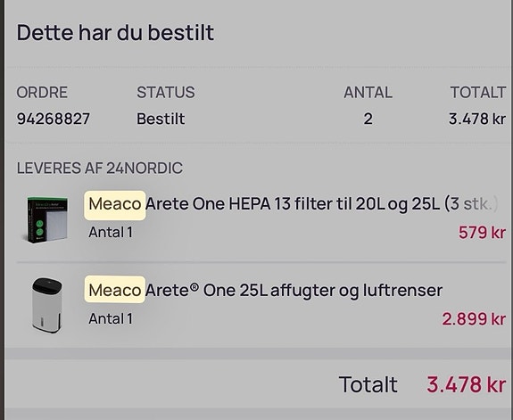Image resolution: width=513 pixels, height=420 pixels.
Task: Click the bottom Totalt 3.478 kr amount
Action: click(x=467, y=384)
